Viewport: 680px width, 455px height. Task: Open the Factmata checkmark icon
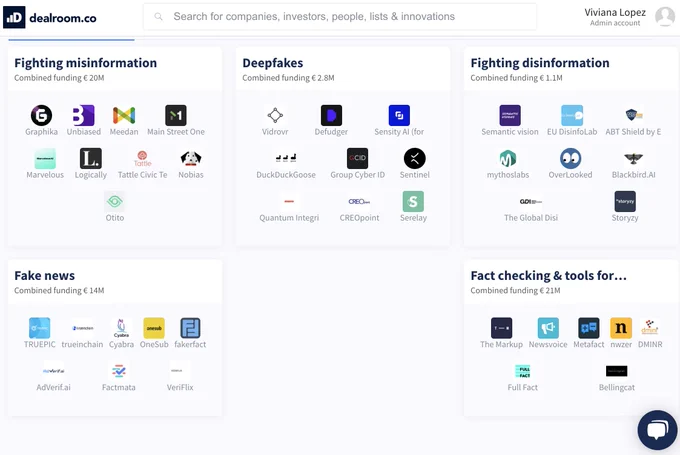(118, 371)
